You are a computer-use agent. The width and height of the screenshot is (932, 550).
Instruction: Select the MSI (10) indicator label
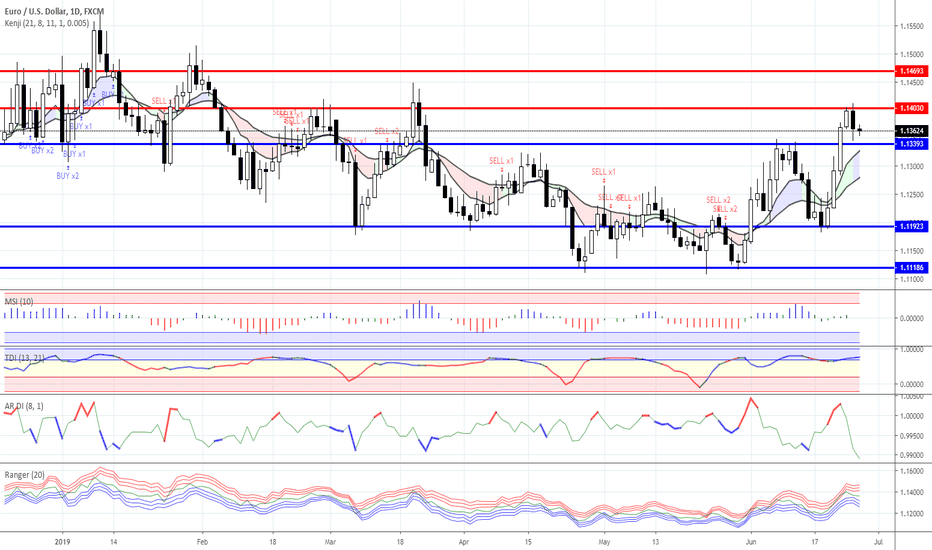(x=19, y=301)
